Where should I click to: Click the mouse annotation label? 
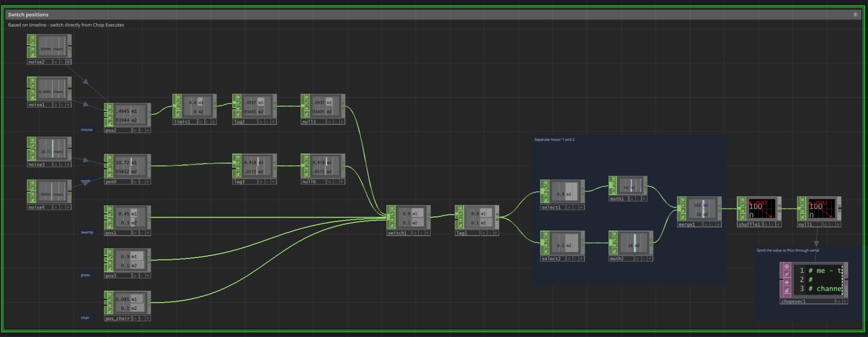(87, 130)
